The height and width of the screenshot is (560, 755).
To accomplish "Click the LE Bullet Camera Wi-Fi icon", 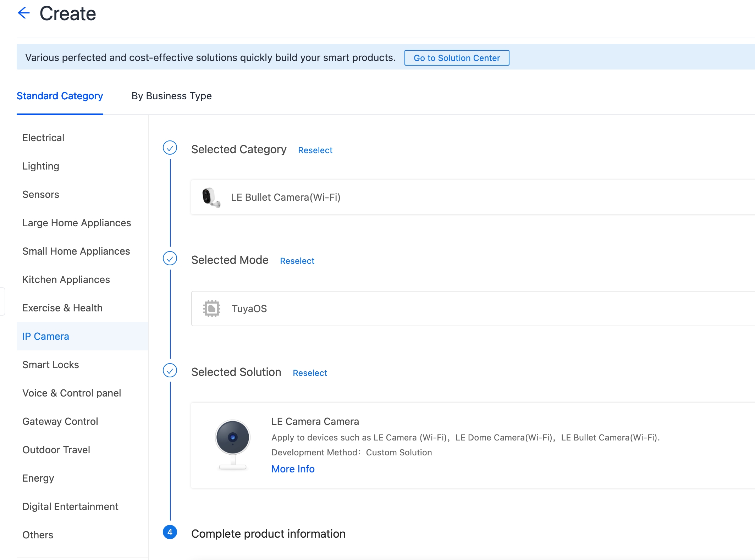I will [x=210, y=197].
